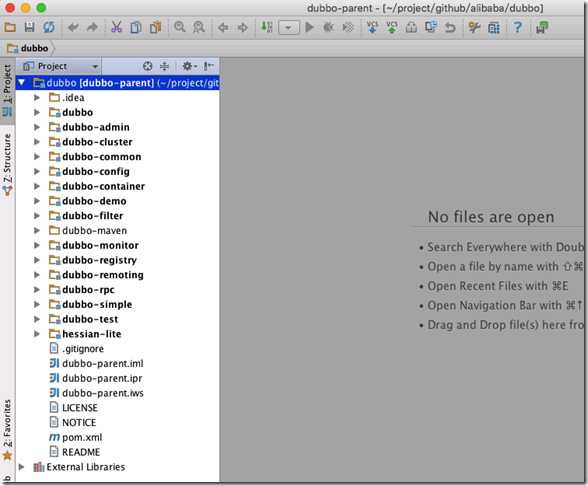The height and width of the screenshot is (486, 588).
Task: Click the Hide Project panel icon
Action: (x=208, y=66)
